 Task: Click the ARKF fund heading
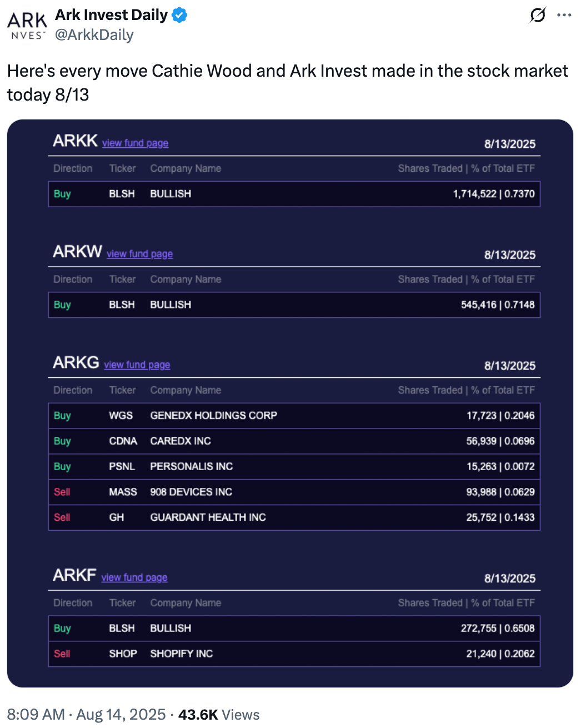[74, 575]
